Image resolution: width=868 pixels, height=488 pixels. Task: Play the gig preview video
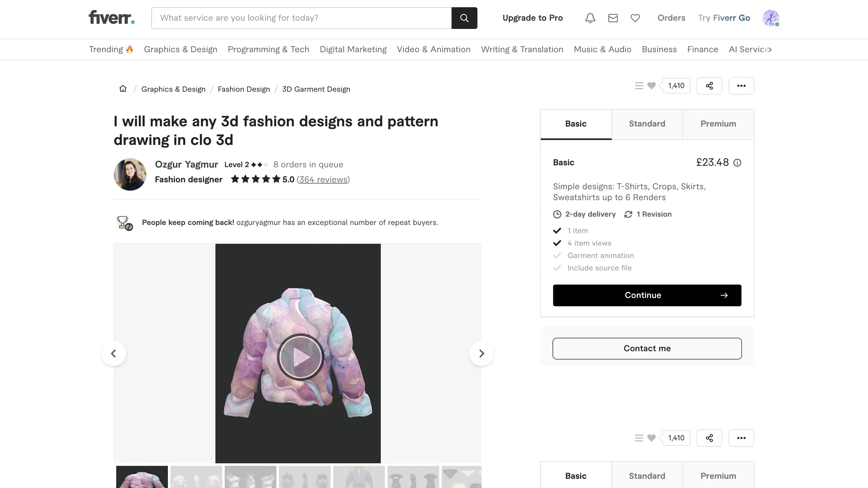pos(300,357)
